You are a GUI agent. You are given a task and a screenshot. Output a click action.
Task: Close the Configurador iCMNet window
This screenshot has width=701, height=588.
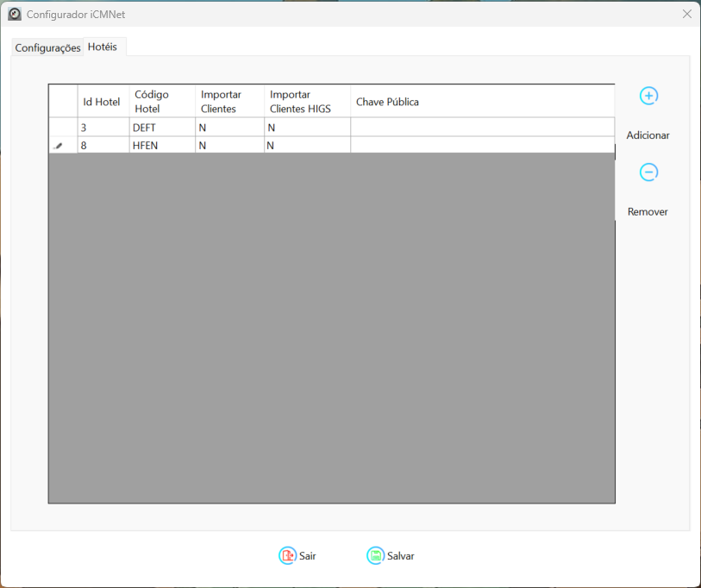pyautogui.click(x=687, y=15)
